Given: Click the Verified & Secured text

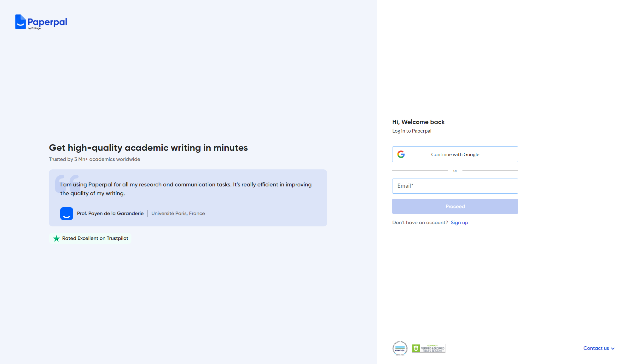Looking at the screenshot, I should tap(433, 348).
